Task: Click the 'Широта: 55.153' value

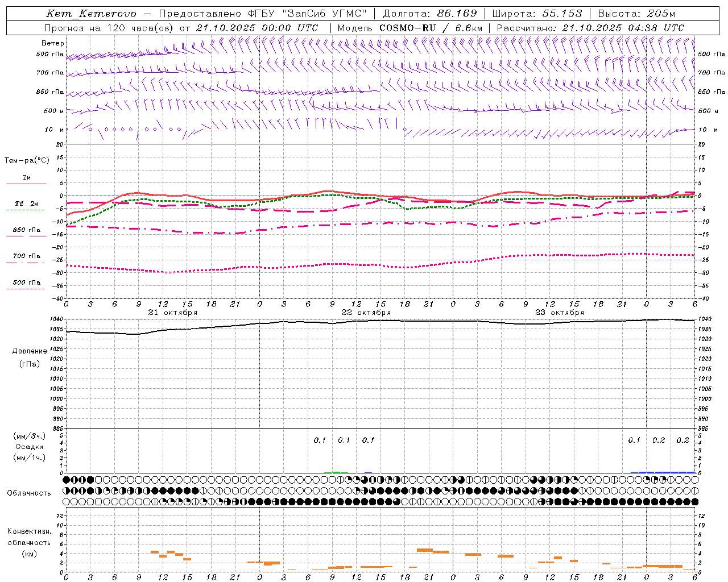Action: coord(537,14)
